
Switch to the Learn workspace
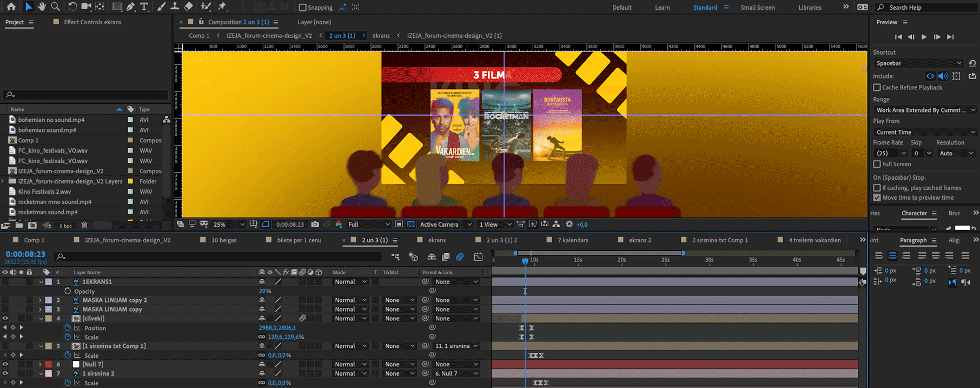(x=662, y=8)
